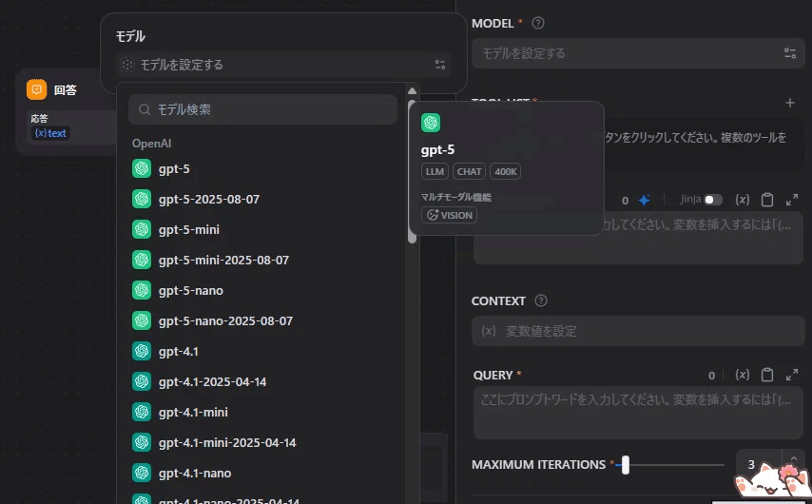Click the model search input field
Screen dimensions: 812x504
[x=263, y=109]
